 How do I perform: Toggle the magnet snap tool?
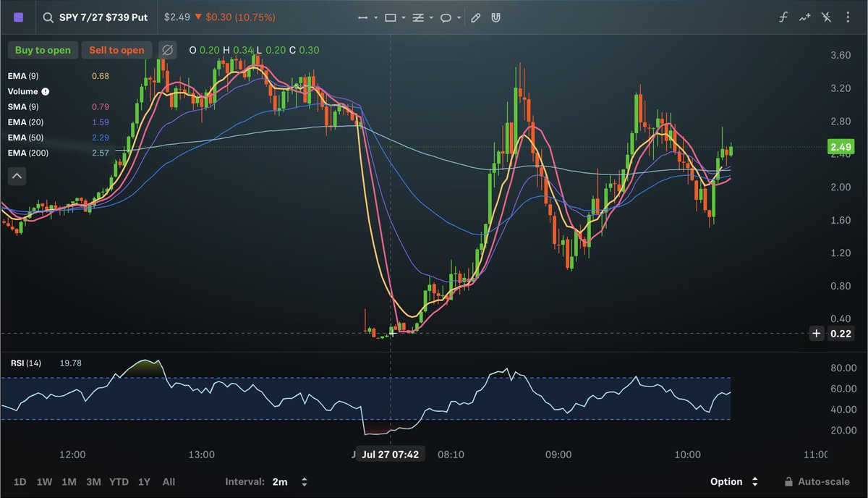point(495,17)
